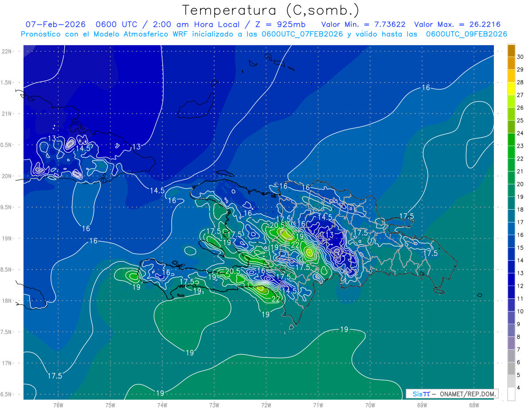The height and width of the screenshot is (411, 532).
Task: Click the legend label "24" on color scale
Action: point(520,133)
